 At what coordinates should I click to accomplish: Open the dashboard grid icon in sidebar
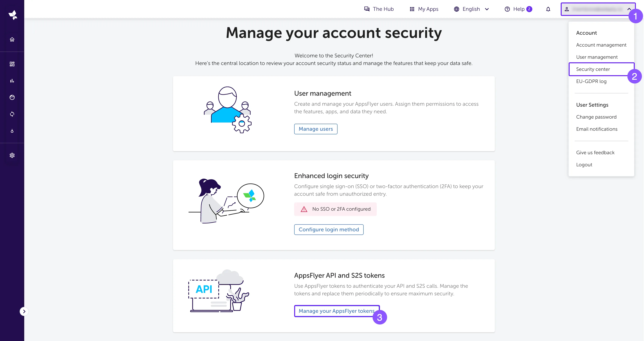tap(12, 64)
